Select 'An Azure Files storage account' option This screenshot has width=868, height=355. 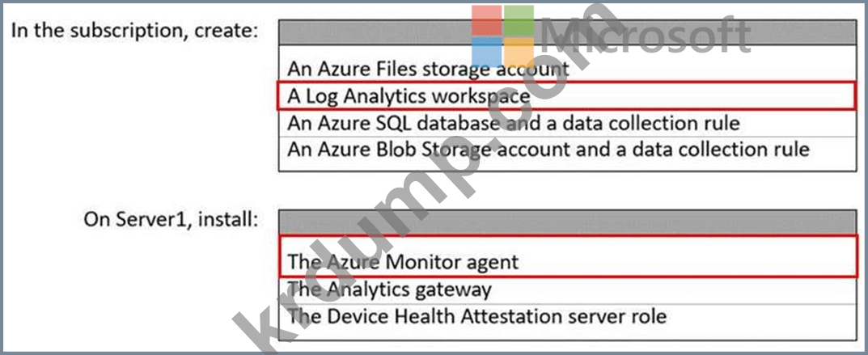[x=427, y=69]
